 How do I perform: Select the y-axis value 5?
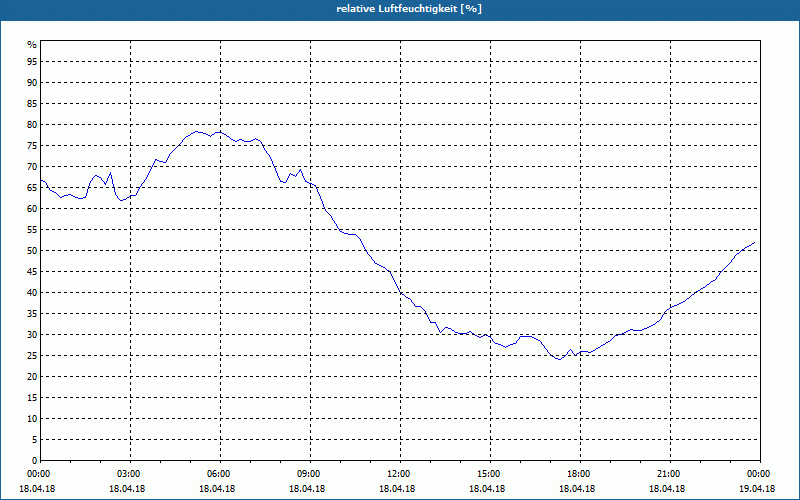click(x=35, y=439)
